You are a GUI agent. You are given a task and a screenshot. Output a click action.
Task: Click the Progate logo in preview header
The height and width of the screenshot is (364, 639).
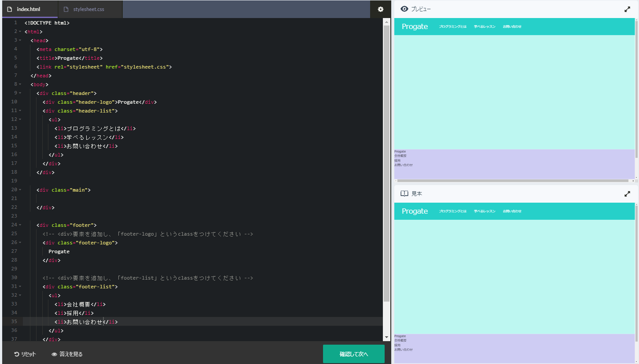[415, 26]
